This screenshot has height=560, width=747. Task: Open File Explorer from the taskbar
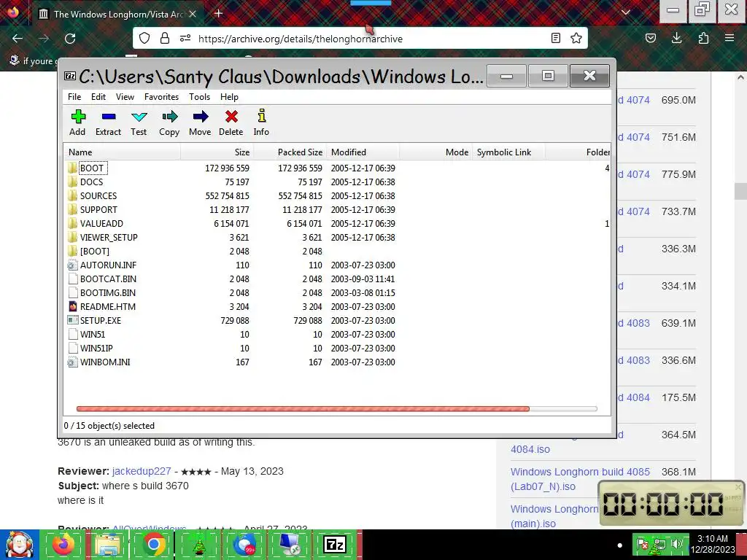(108, 544)
